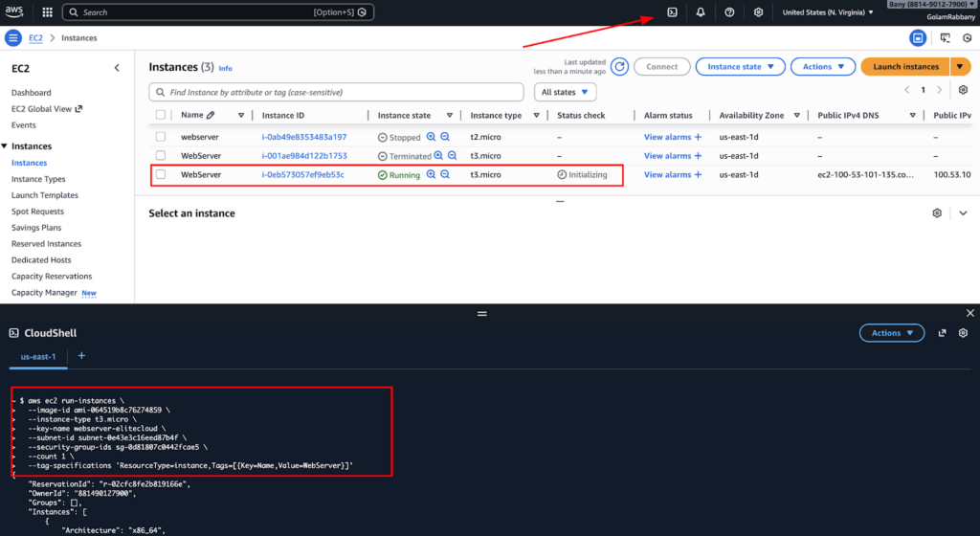Toggle the blue hamburger navigation menu
This screenshot has width=980, height=536.
(13, 38)
